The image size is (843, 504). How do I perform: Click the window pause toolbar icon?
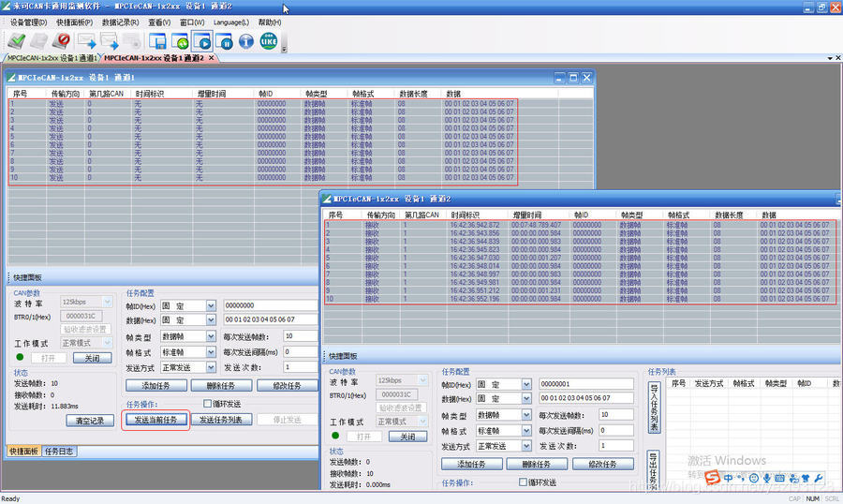pos(224,41)
